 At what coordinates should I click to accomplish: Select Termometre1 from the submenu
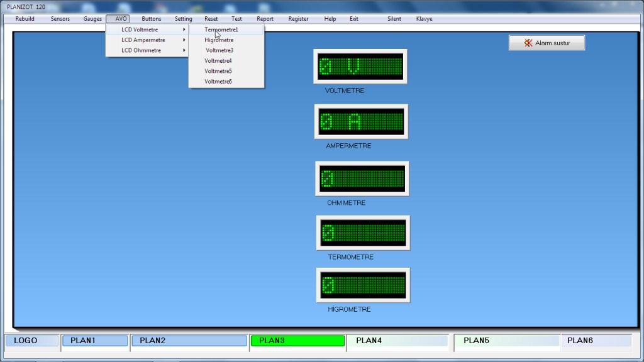221,30
